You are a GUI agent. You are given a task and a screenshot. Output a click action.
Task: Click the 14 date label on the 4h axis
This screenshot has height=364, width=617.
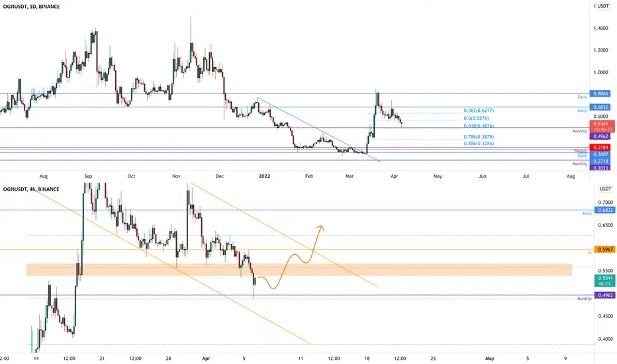point(36,359)
